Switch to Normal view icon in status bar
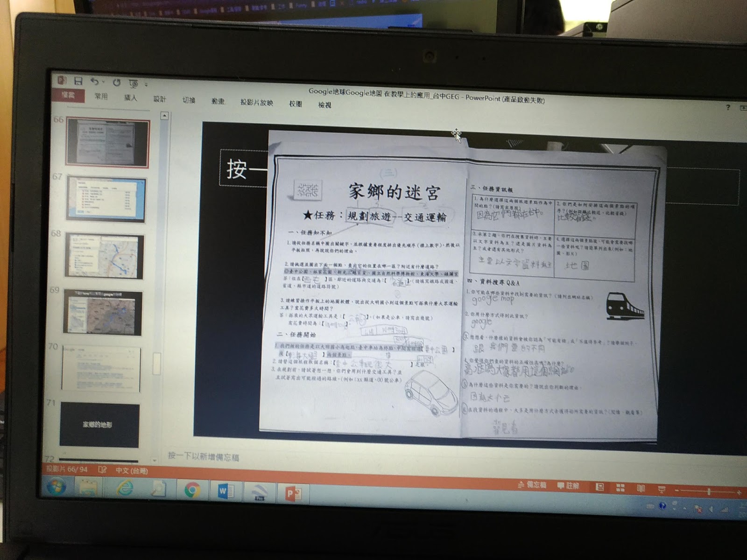747x560 pixels. [x=600, y=487]
